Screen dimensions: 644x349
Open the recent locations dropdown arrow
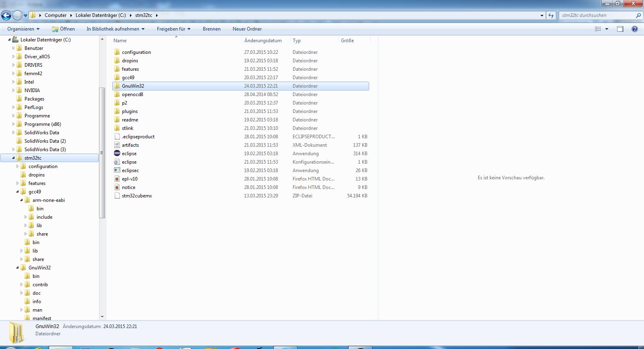[x=25, y=16]
